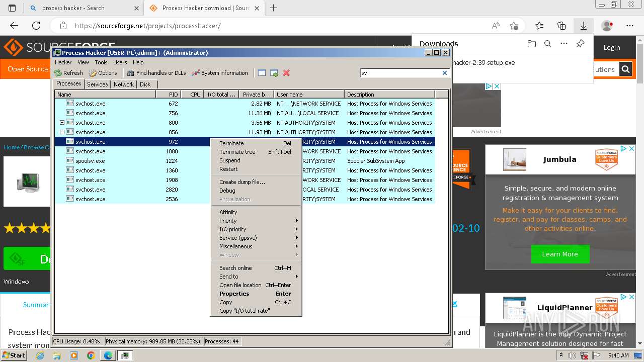The height and width of the screenshot is (362, 644).
Task: Collapse the svchost.exe PID 800 tree node
Action: coord(62,123)
